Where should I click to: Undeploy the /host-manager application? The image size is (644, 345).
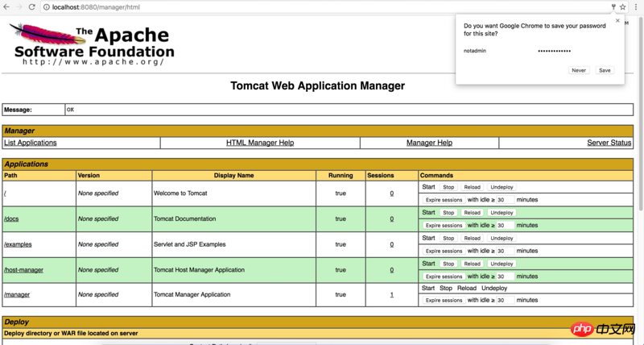502,264
